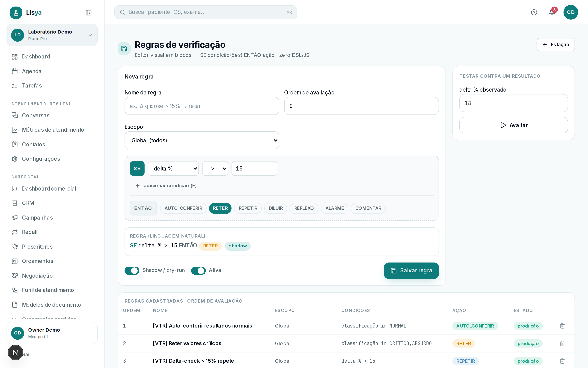
Task: Select the RETER action chip
Action: pos(220,208)
